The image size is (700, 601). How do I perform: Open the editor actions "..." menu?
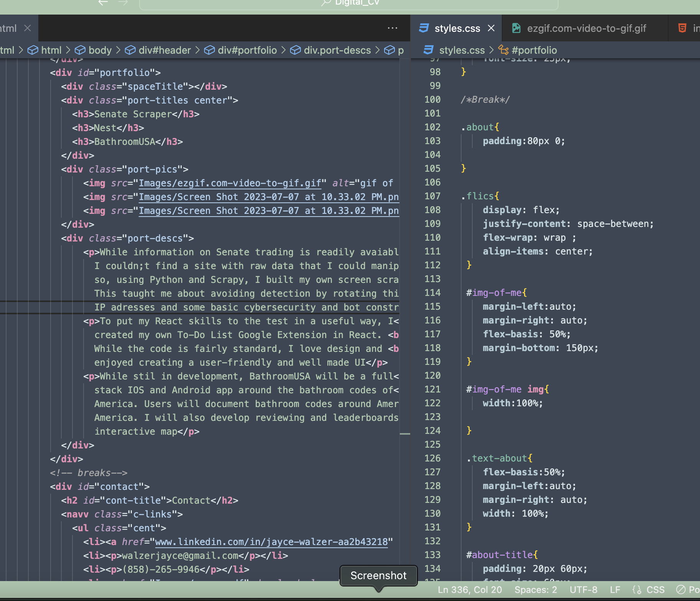click(392, 28)
